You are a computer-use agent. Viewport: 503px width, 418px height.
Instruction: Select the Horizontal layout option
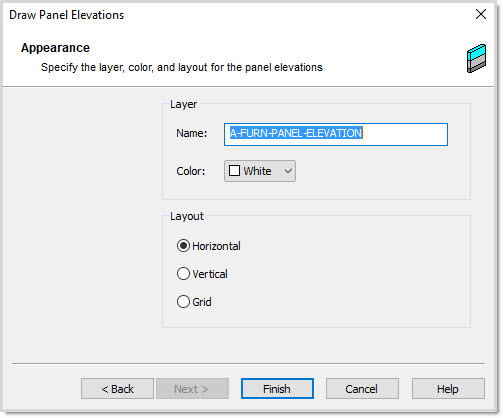click(x=183, y=246)
